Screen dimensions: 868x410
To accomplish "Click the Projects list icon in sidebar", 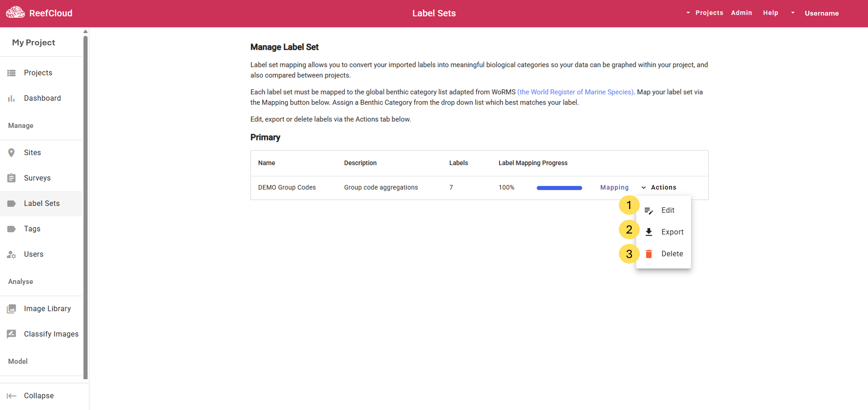I will [x=11, y=73].
